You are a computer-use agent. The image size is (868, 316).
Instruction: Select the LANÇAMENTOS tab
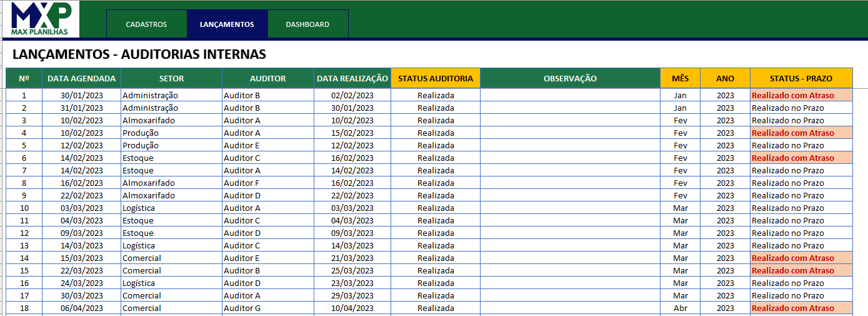coord(227,24)
